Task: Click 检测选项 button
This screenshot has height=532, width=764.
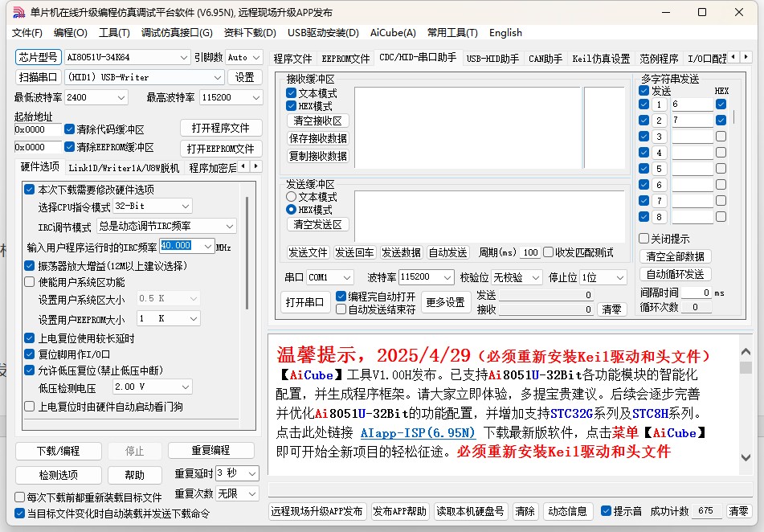Action: click(59, 475)
